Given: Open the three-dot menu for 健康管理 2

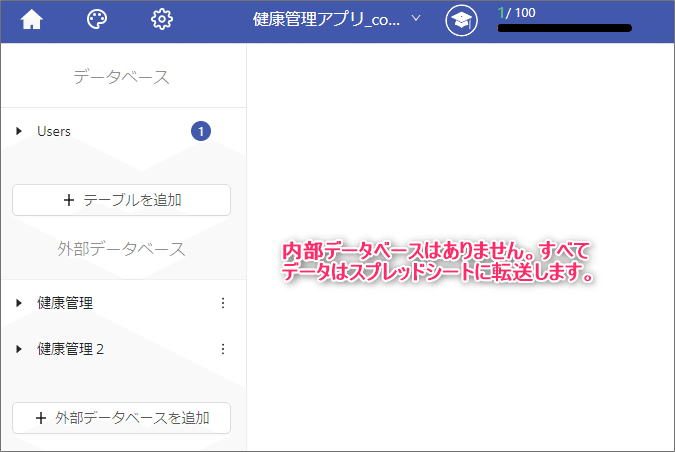Looking at the screenshot, I should click(223, 349).
